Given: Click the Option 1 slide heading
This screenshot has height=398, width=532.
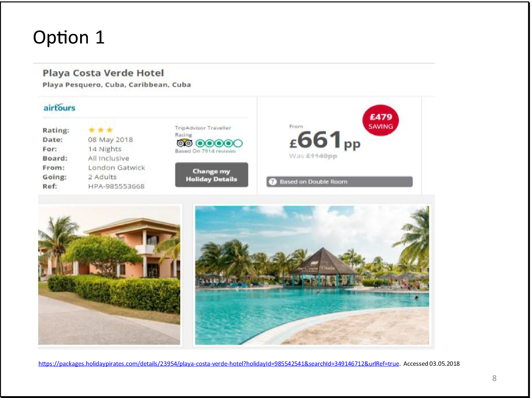Looking at the screenshot, I should [x=69, y=37].
